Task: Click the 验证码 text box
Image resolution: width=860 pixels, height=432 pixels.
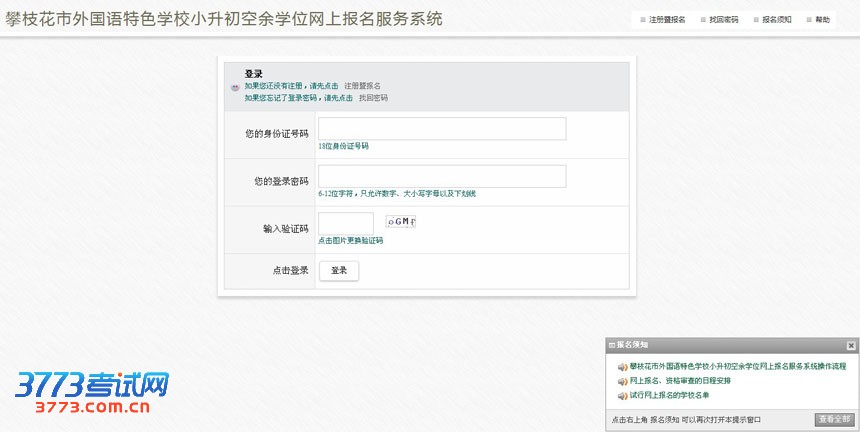Action: 346,224
